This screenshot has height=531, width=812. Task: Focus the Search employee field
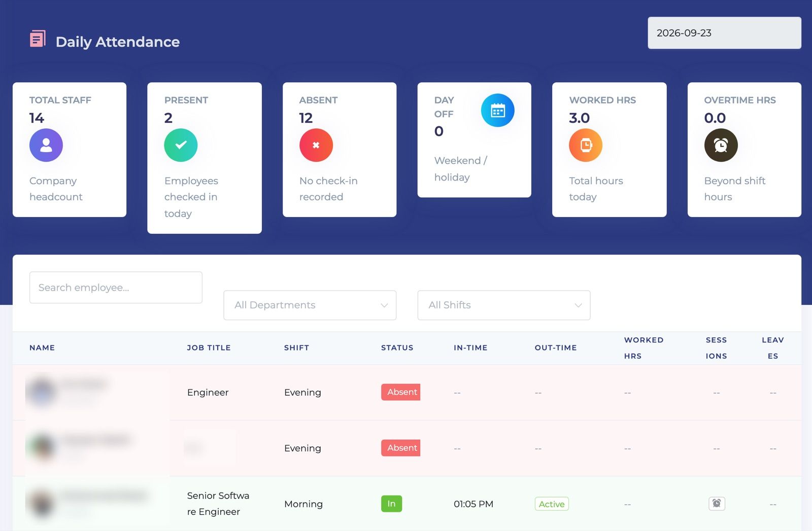(116, 288)
